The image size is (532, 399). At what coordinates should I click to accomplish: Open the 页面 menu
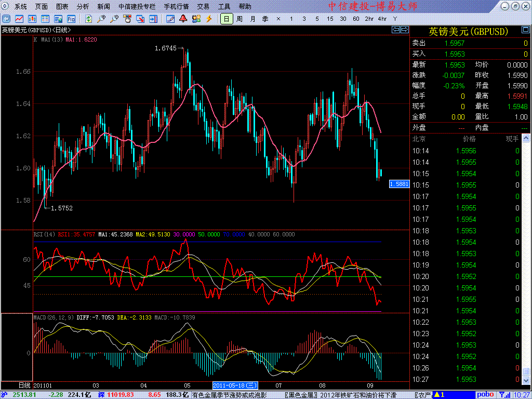pyautogui.click(x=42, y=6)
